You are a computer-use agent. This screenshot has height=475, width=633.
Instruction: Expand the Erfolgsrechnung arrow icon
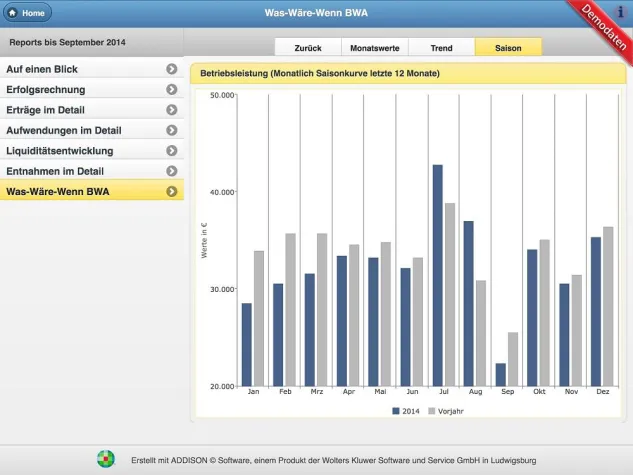172,90
